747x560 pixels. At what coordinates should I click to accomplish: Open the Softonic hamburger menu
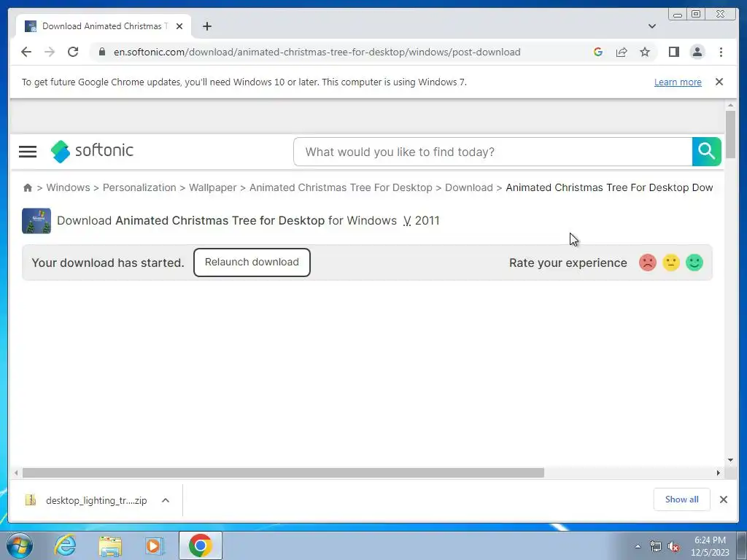pyautogui.click(x=28, y=152)
